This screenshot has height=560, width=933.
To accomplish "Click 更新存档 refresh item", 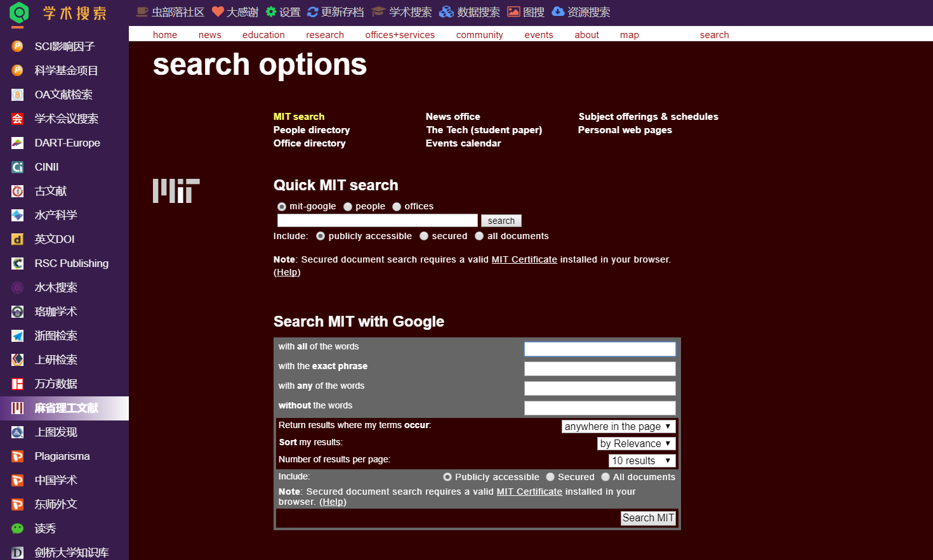I will [x=336, y=12].
